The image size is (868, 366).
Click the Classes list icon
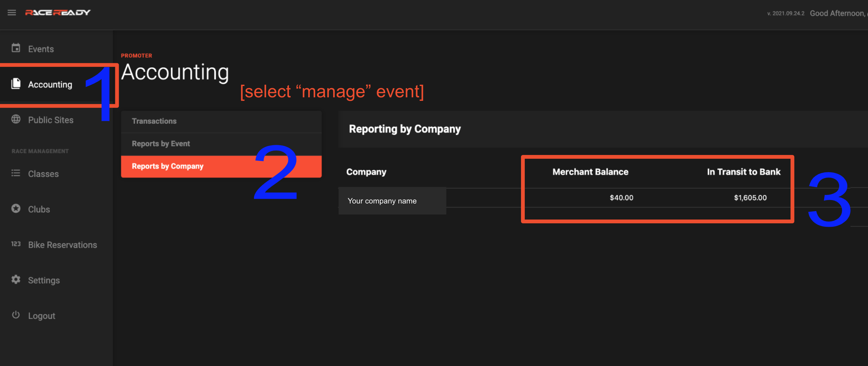(16, 173)
